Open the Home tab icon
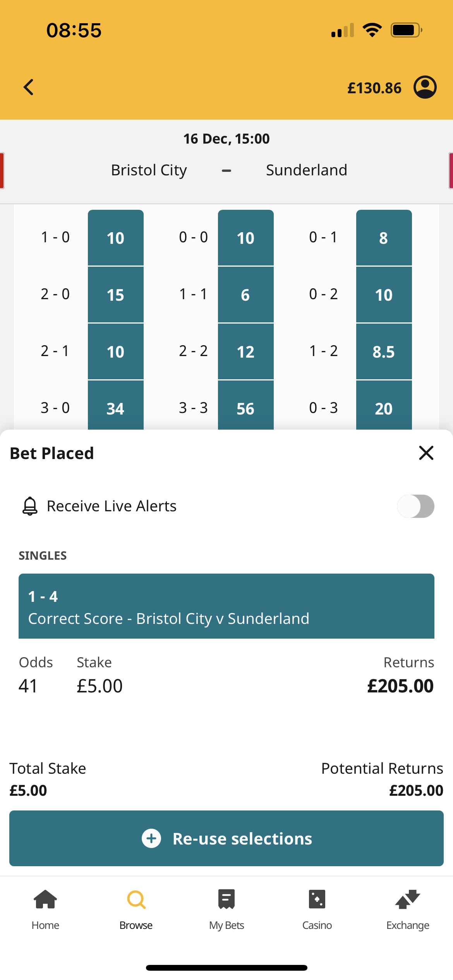This screenshot has height=980, width=453. 45,899
